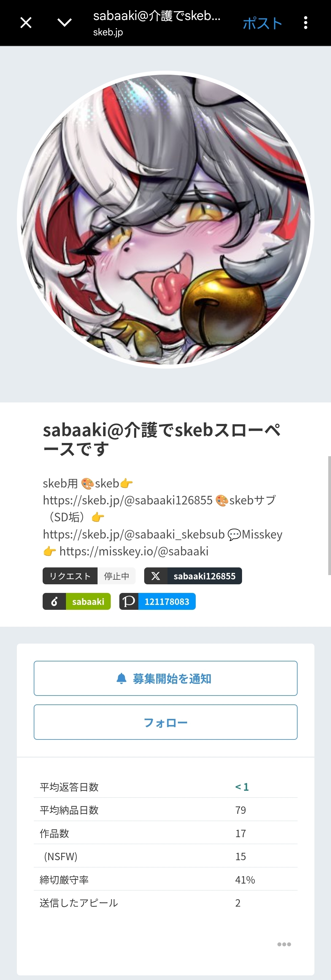Expand the downward chevron in top bar
331x980 pixels.
(x=65, y=23)
